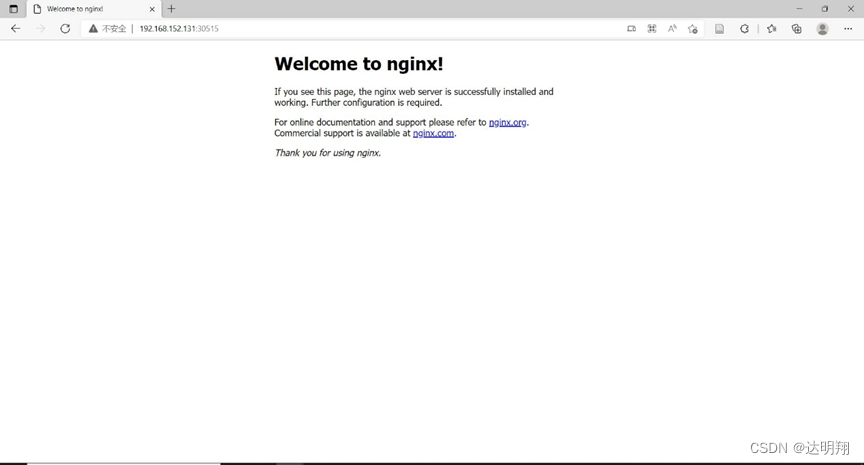Activate the Read aloud icon
The image size is (864, 465).
click(672, 29)
